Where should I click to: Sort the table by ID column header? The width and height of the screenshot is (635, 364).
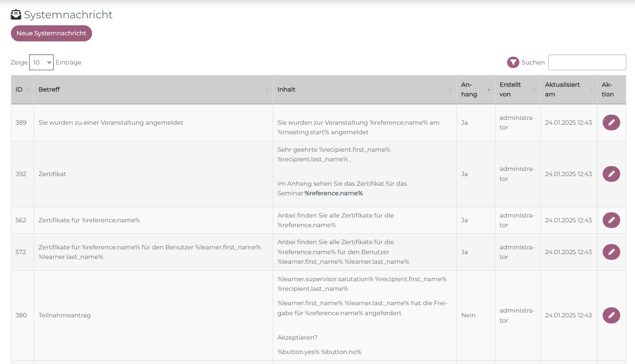(x=19, y=89)
